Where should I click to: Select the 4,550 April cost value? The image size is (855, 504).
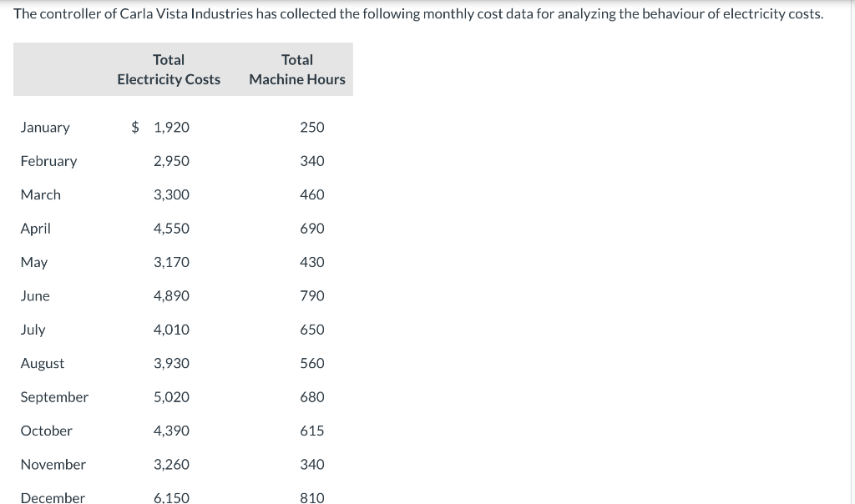click(171, 229)
